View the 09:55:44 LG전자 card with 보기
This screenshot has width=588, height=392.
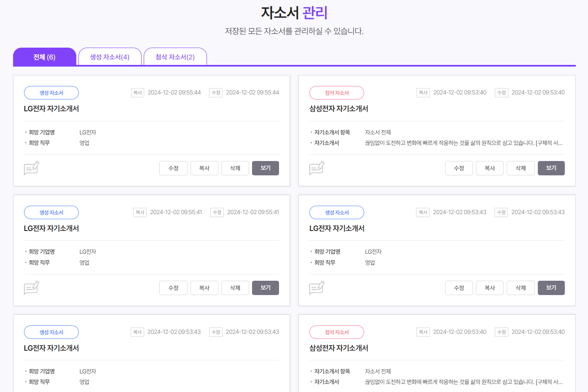(266, 168)
